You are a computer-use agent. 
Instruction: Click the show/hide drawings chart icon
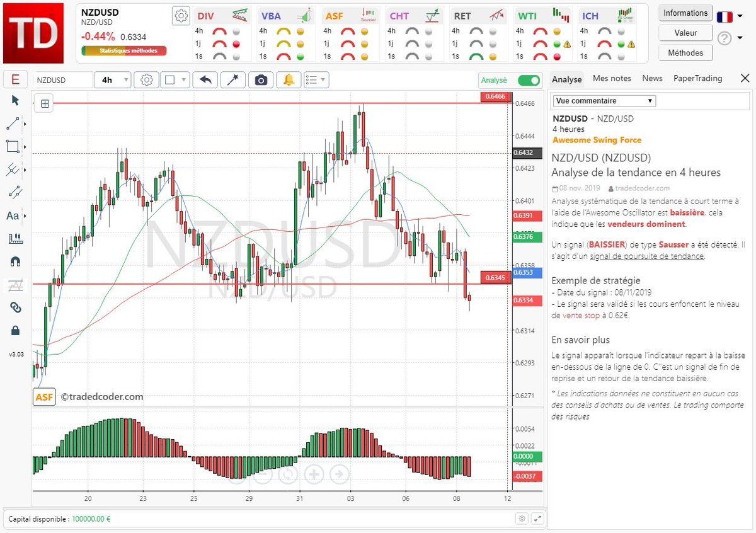tap(15, 285)
